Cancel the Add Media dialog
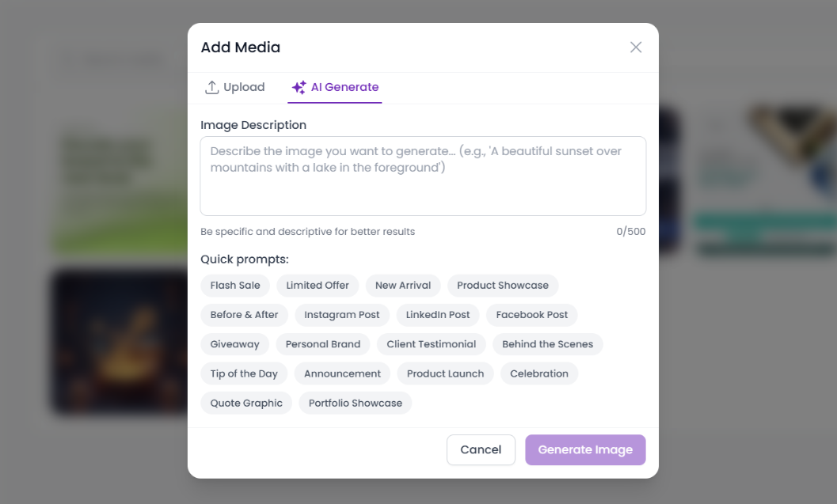 481,449
